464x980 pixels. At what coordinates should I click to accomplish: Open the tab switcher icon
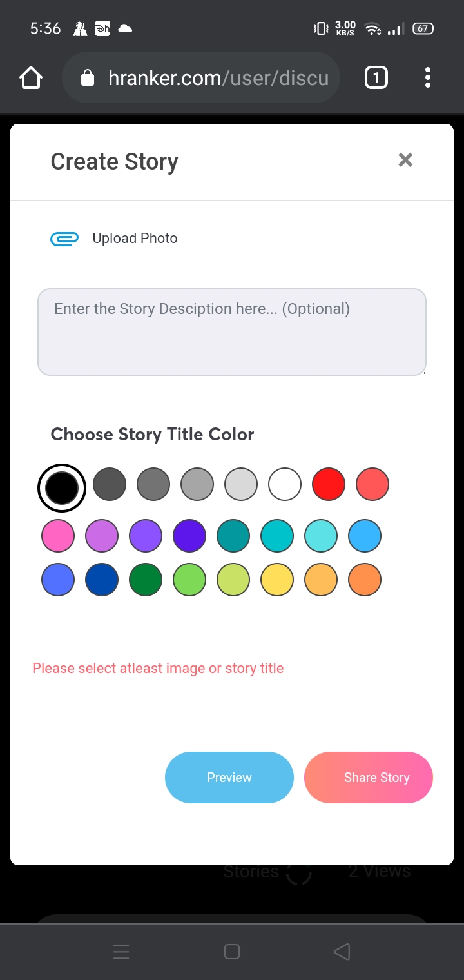pyautogui.click(x=376, y=78)
